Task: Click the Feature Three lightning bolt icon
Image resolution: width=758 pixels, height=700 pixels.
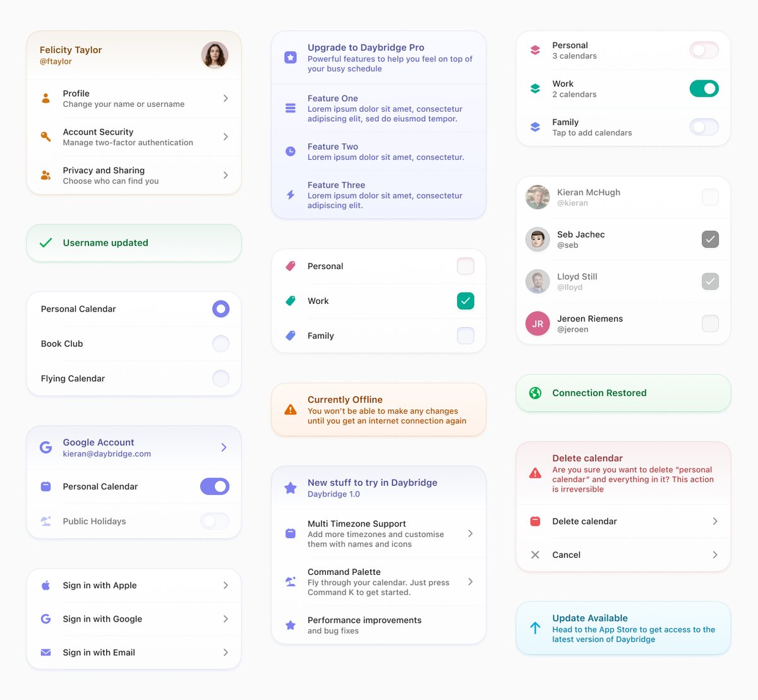Action: coord(291,195)
